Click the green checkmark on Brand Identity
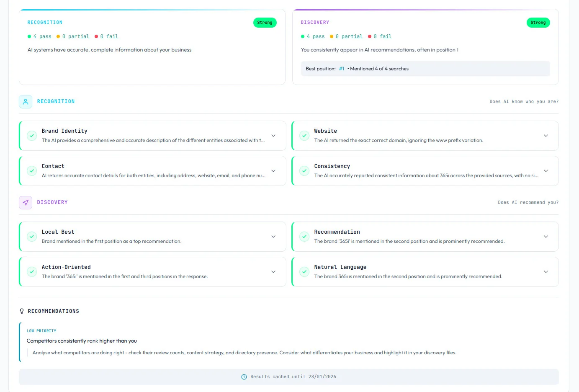The height and width of the screenshot is (392, 579). 32,136
